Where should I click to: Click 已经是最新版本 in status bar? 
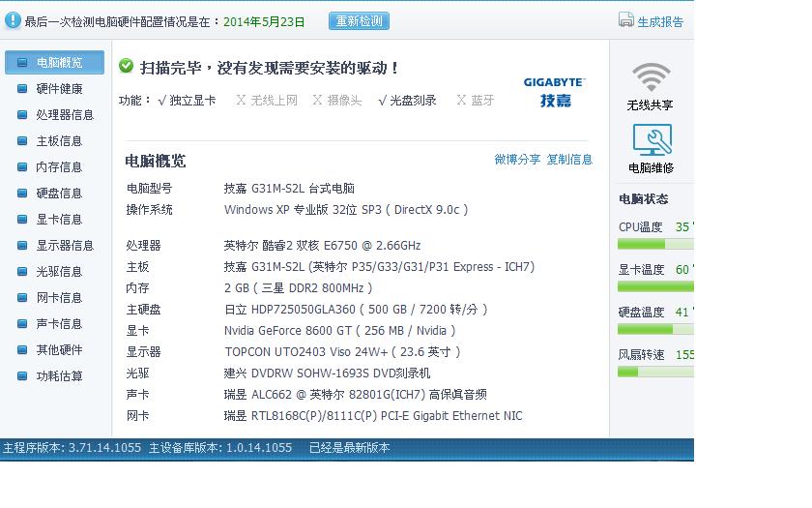[x=350, y=447]
